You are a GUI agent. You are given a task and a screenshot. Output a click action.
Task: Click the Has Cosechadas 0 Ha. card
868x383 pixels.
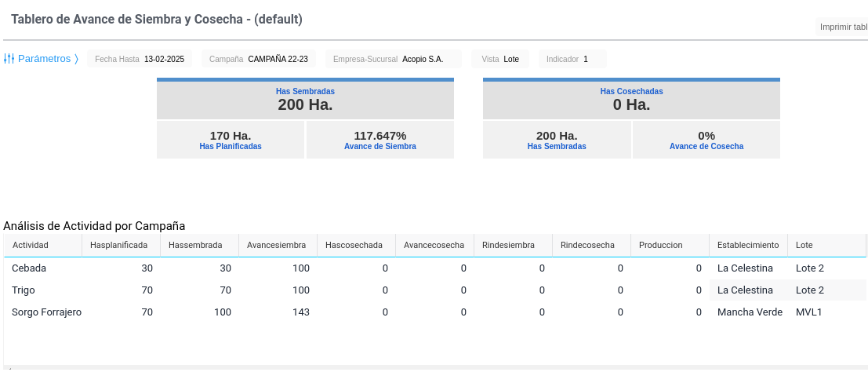pyautogui.click(x=631, y=100)
